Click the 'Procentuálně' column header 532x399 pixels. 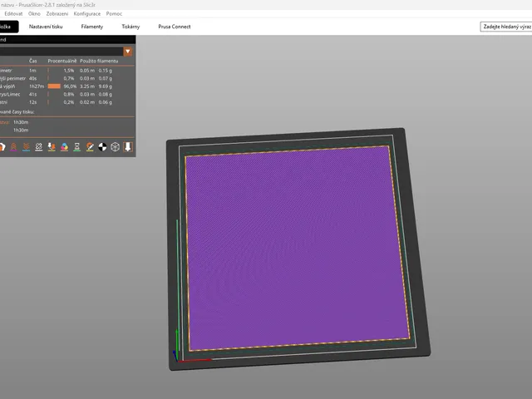[x=62, y=61]
